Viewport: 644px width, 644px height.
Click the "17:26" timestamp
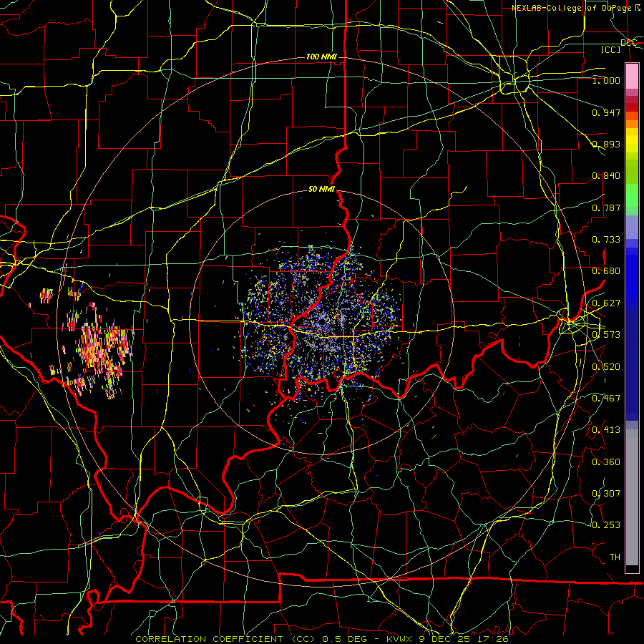tap(493, 639)
